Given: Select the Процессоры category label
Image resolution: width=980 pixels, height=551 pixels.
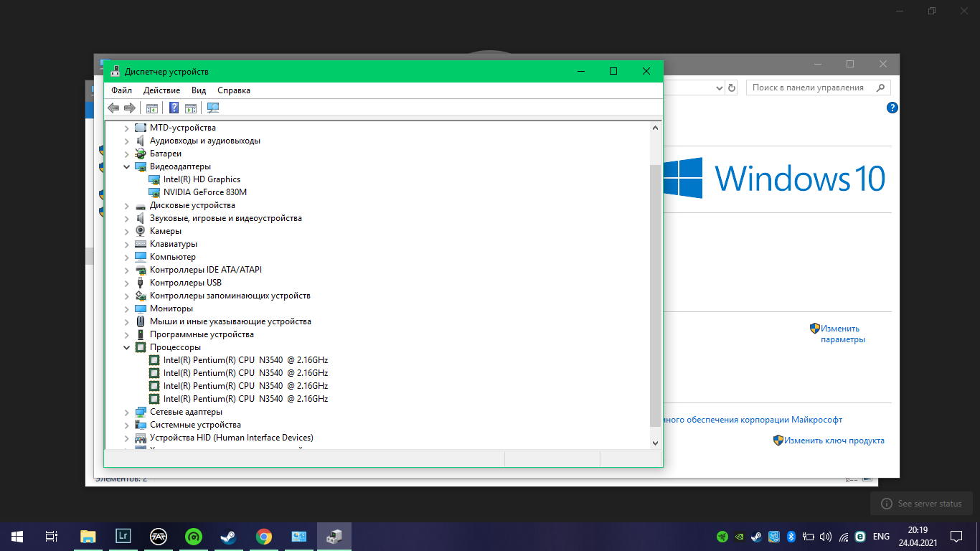Looking at the screenshot, I should click(x=175, y=347).
